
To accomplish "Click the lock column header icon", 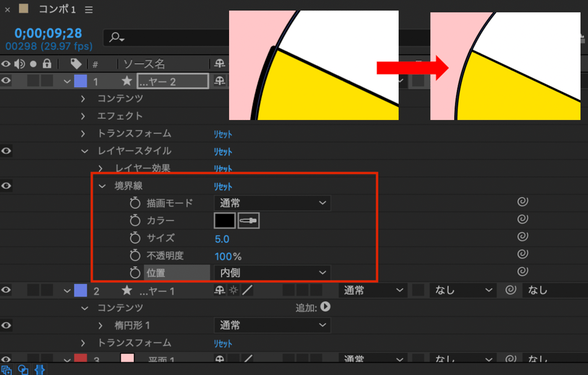I will pos(47,63).
